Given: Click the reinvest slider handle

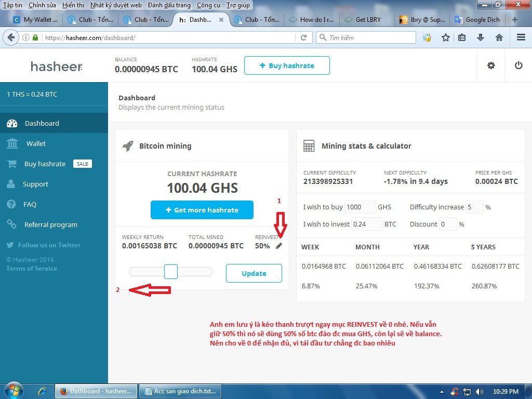Looking at the screenshot, I should (170, 272).
